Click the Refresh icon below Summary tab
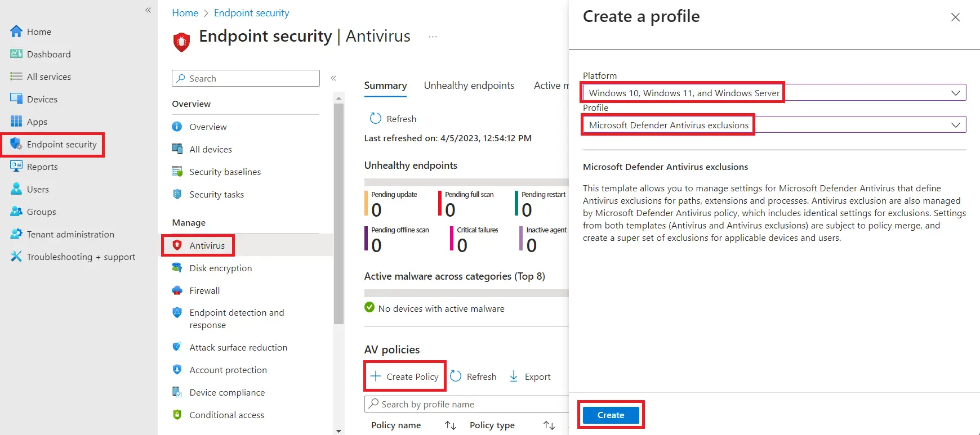Image resolution: width=980 pixels, height=435 pixels. tap(376, 119)
